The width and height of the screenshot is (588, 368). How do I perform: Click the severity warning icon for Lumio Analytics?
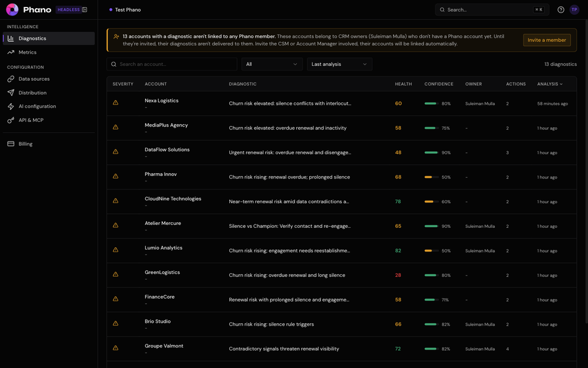115,250
